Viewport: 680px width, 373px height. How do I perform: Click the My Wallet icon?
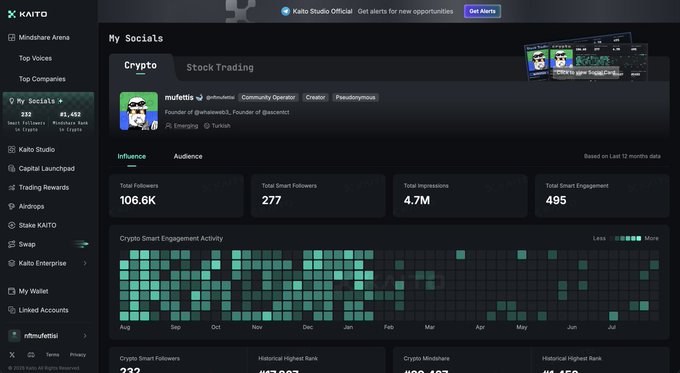coord(12,291)
